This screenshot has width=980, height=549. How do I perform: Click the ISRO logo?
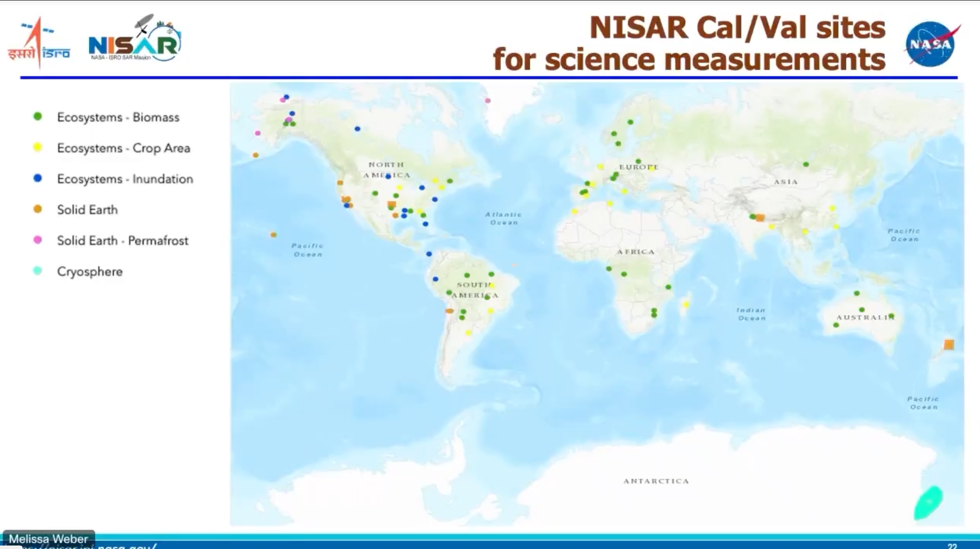(39, 44)
